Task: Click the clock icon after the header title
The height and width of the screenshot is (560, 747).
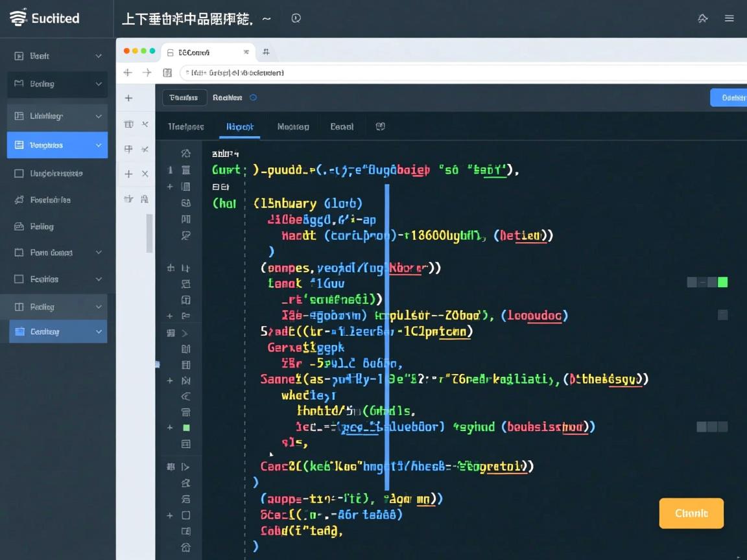Action: point(296,18)
